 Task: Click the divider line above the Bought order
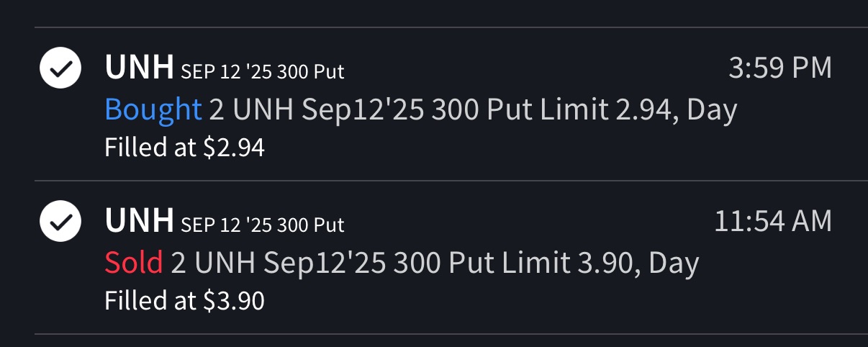[x=451, y=28]
